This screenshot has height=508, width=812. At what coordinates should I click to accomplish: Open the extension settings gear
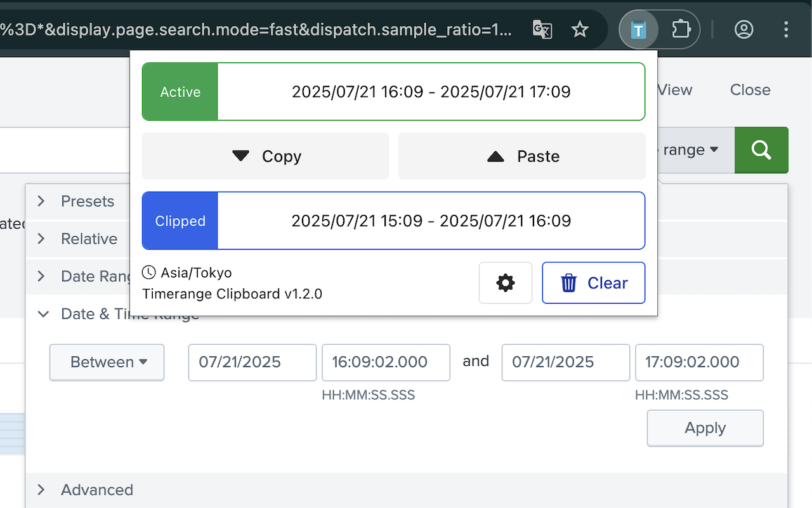click(x=505, y=283)
